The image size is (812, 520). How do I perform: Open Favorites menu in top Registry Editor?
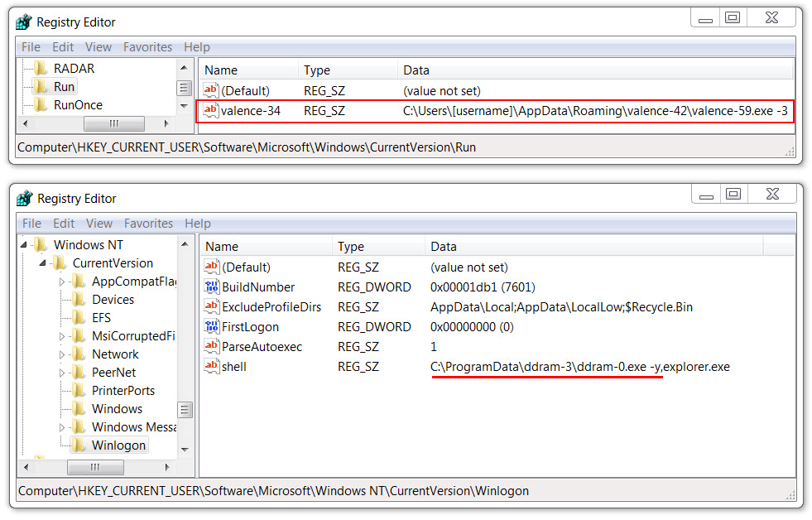[147, 47]
